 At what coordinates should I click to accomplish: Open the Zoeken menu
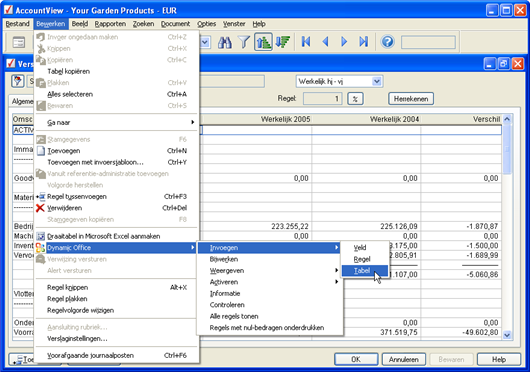tap(143, 24)
